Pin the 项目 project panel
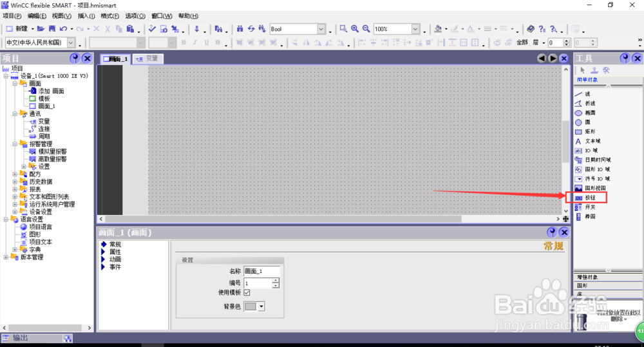 [x=74, y=59]
